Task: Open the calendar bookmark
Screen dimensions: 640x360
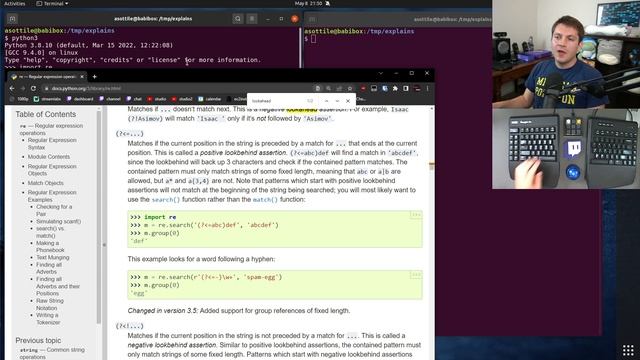Action: coord(210,99)
